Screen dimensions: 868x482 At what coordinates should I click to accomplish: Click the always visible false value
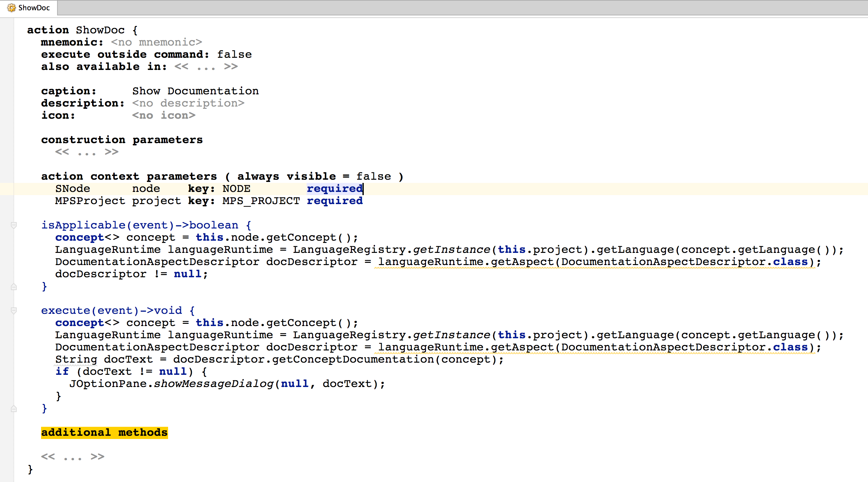[x=373, y=176]
